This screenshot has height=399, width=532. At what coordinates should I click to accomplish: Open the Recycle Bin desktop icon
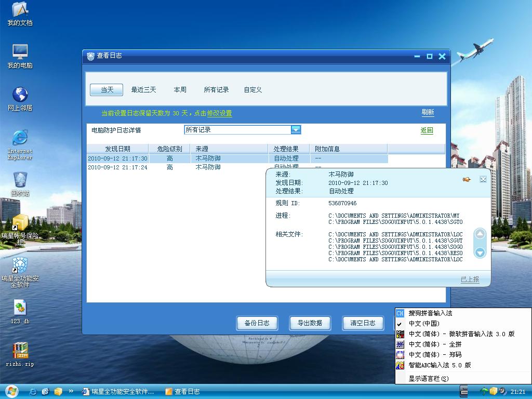(20, 180)
